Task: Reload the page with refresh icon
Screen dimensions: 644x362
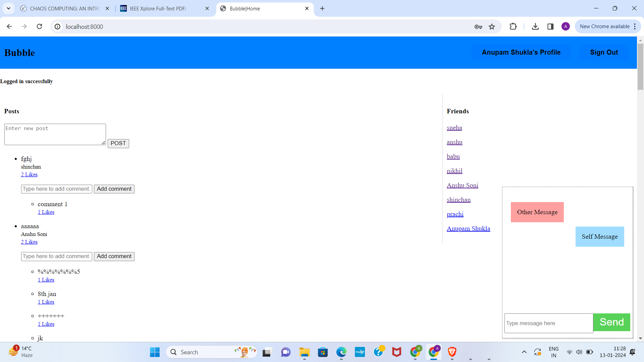Action: 40,26
